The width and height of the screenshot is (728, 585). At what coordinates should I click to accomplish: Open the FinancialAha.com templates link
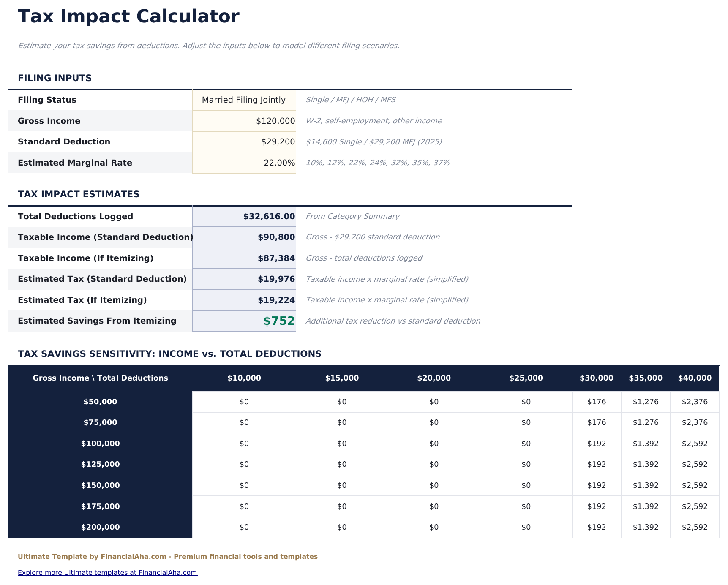107,572
